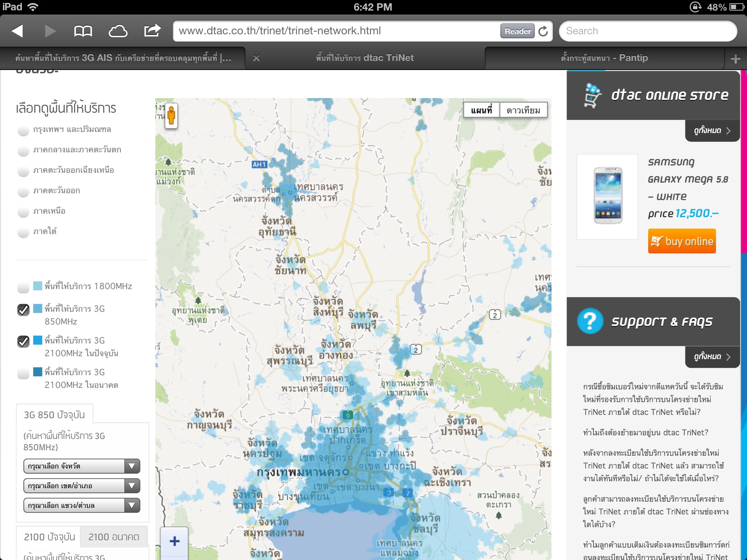Click buy online button

click(x=682, y=241)
